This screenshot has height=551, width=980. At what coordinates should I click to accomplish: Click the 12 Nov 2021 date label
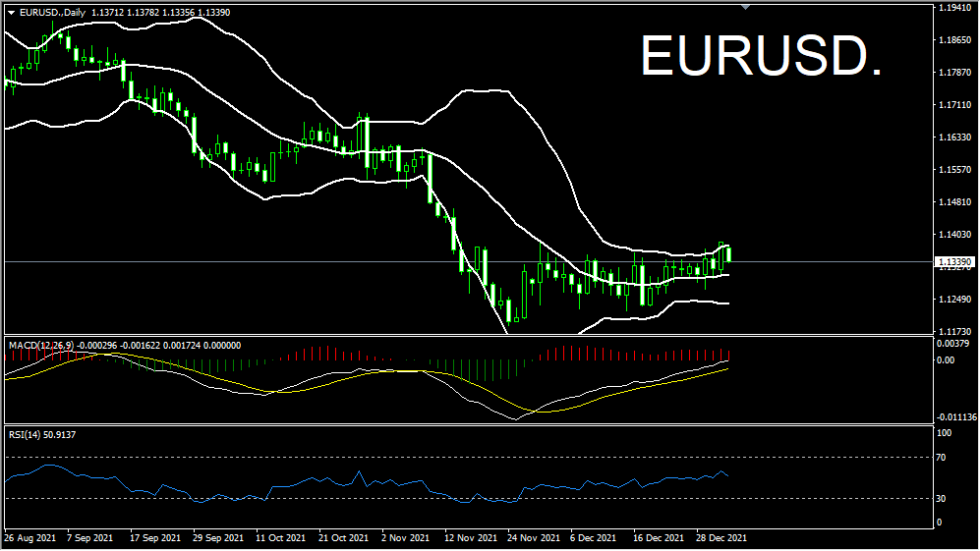click(x=468, y=539)
